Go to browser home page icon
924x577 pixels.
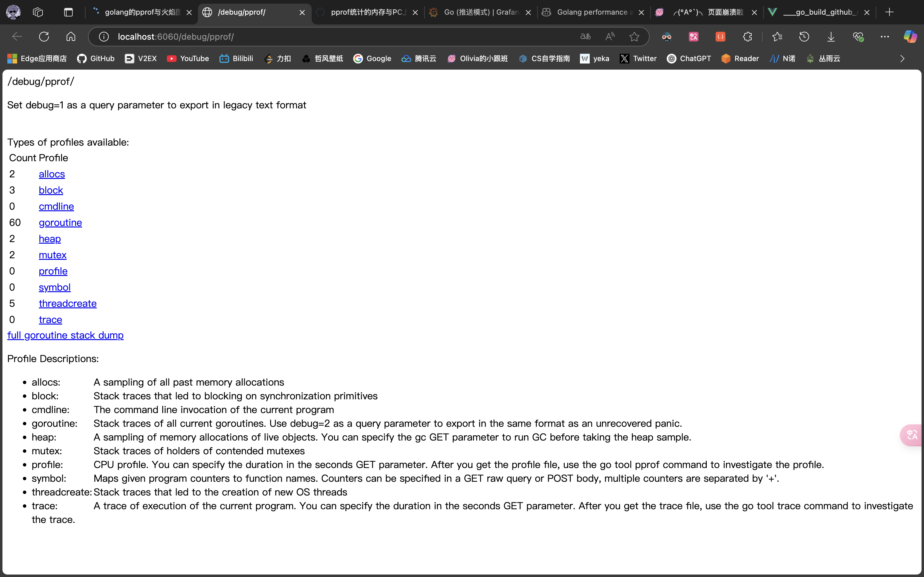71,37
